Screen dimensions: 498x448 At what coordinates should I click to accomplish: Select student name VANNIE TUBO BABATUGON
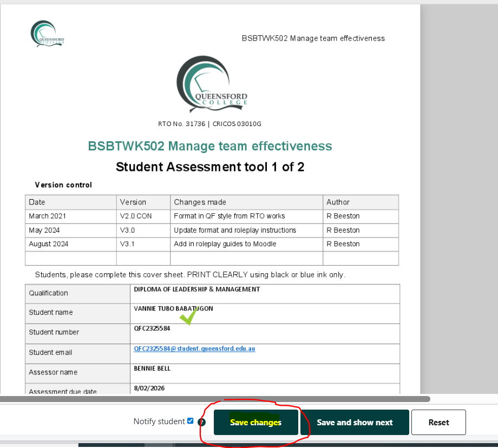click(x=173, y=308)
